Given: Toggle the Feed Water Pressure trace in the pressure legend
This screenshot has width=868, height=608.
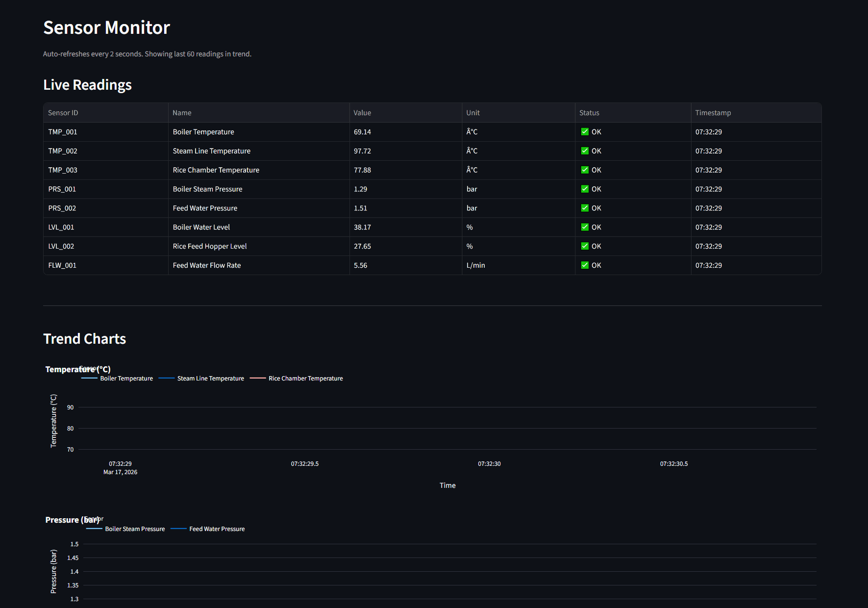Looking at the screenshot, I should [x=217, y=529].
